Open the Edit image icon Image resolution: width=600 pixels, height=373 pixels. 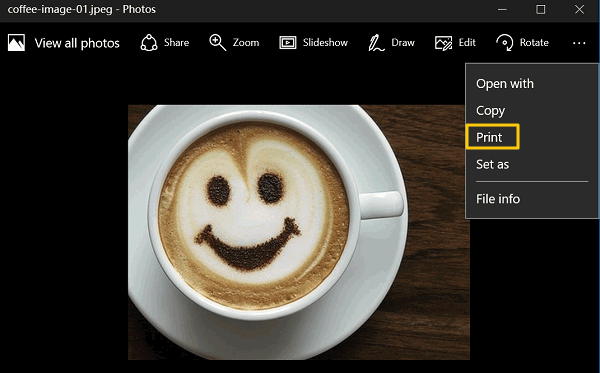click(443, 43)
